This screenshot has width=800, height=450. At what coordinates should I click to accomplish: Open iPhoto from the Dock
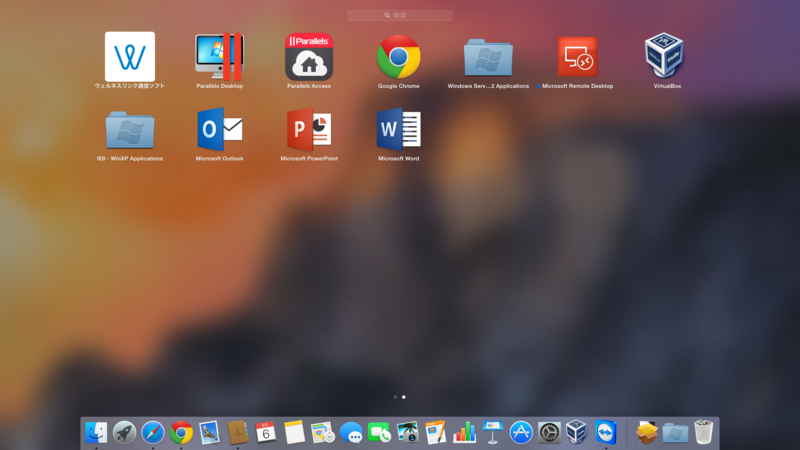coord(408,433)
